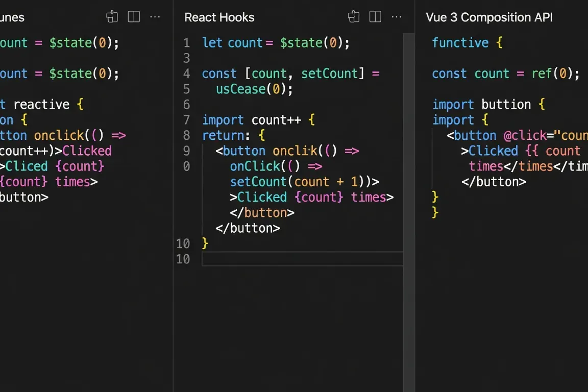Click '{count} times>' line in left pane
588x392 pixels.
point(49,182)
